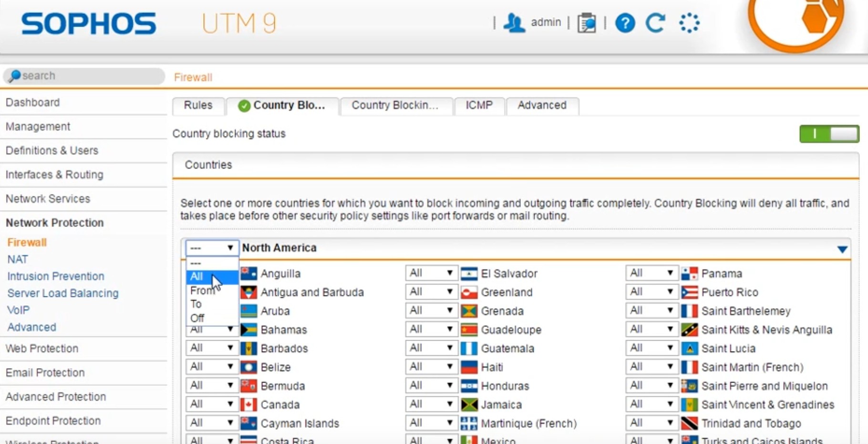The height and width of the screenshot is (444, 868).
Task: Click the sidebar search input field
Action: tap(84, 76)
